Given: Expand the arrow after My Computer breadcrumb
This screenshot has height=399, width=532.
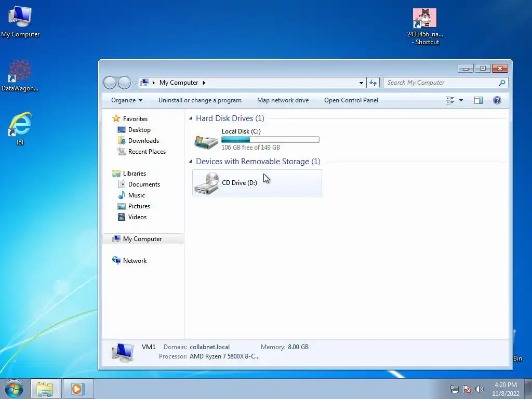Looking at the screenshot, I should (x=204, y=83).
